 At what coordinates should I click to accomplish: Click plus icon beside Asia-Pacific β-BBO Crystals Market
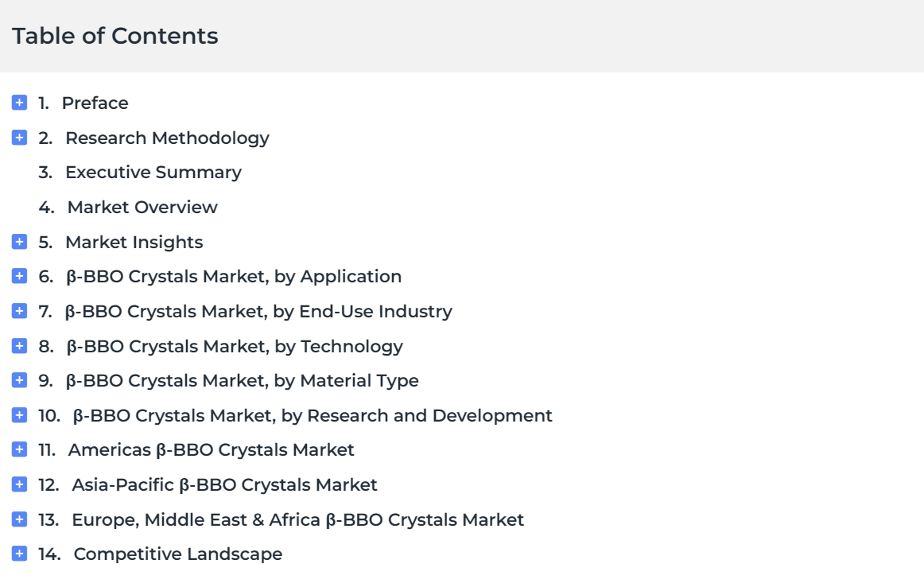(x=20, y=484)
